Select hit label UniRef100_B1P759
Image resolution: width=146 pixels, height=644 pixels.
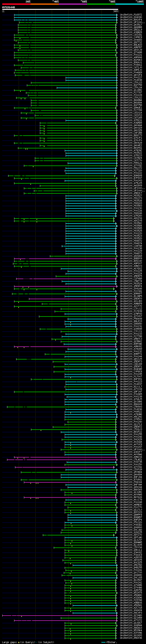[x=131, y=85]
